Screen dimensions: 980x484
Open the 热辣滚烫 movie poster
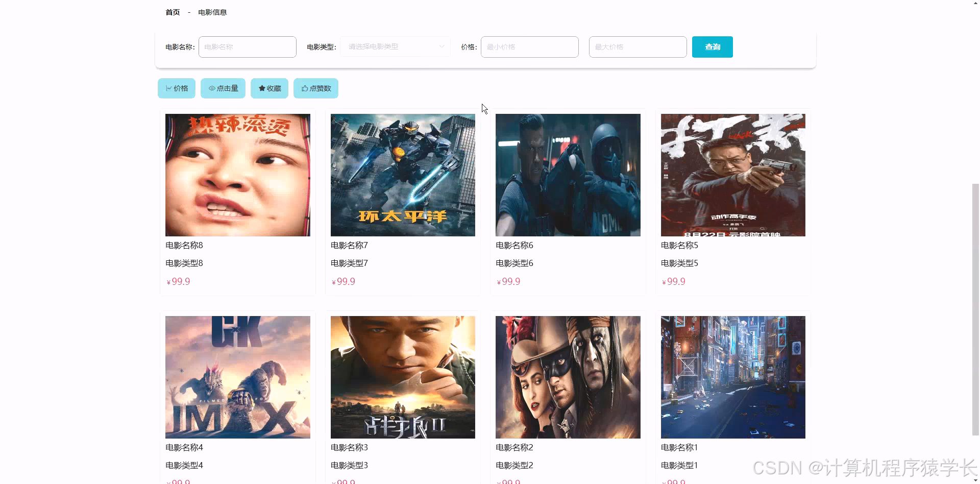[238, 175]
